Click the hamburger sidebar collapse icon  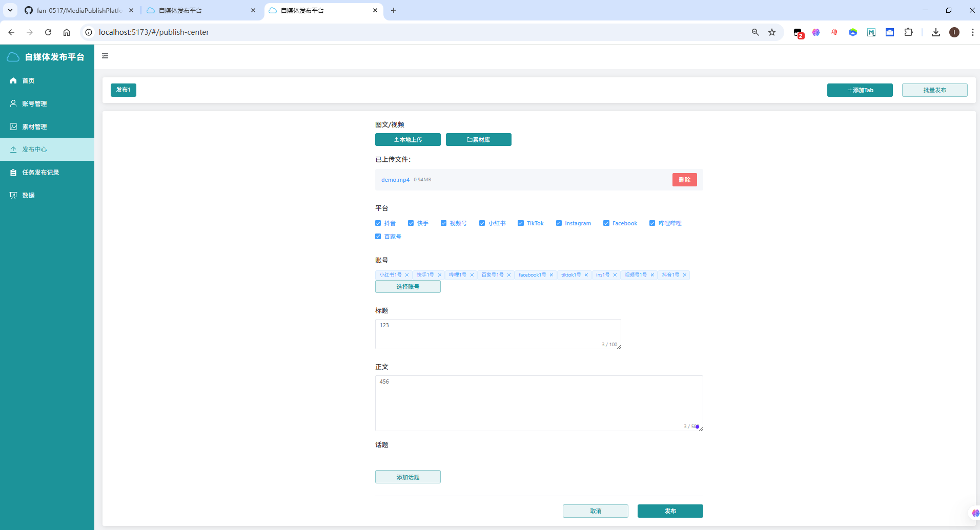coord(105,56)
